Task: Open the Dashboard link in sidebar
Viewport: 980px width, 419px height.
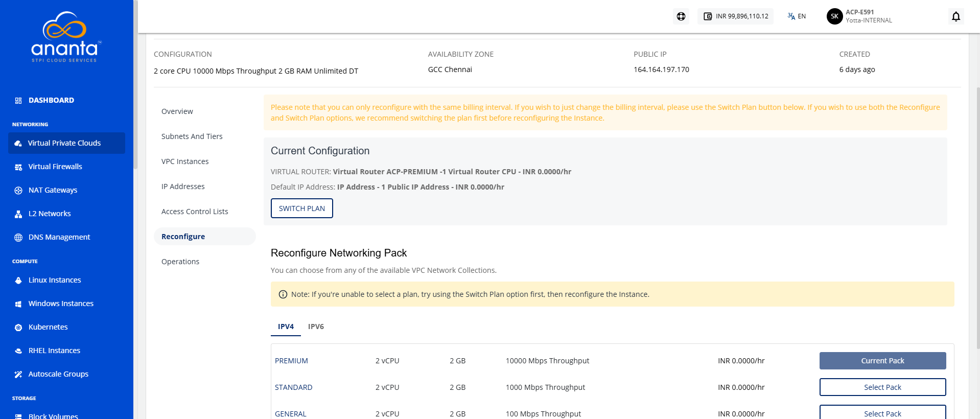Action: click(51, 100)
